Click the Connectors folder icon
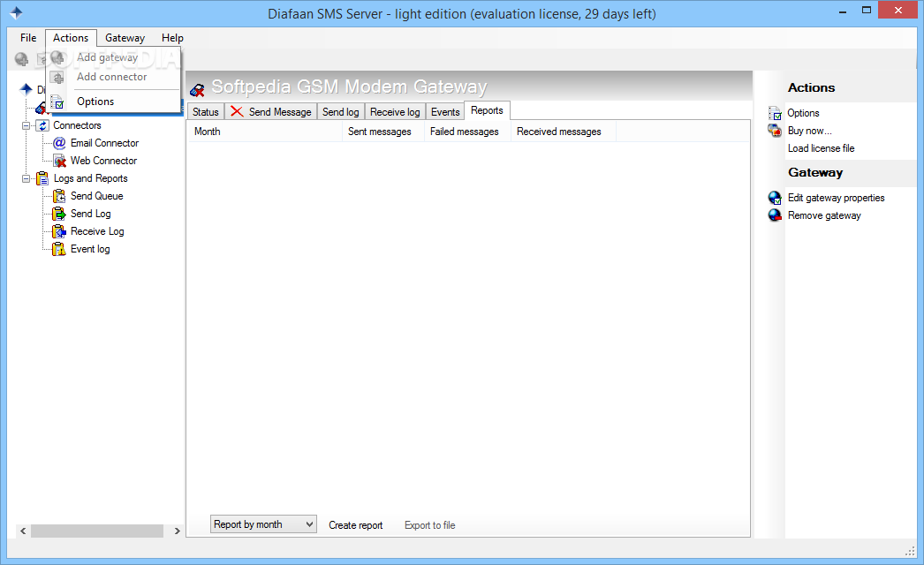Viewport: 924px width, 565px height. coord(43,125)
